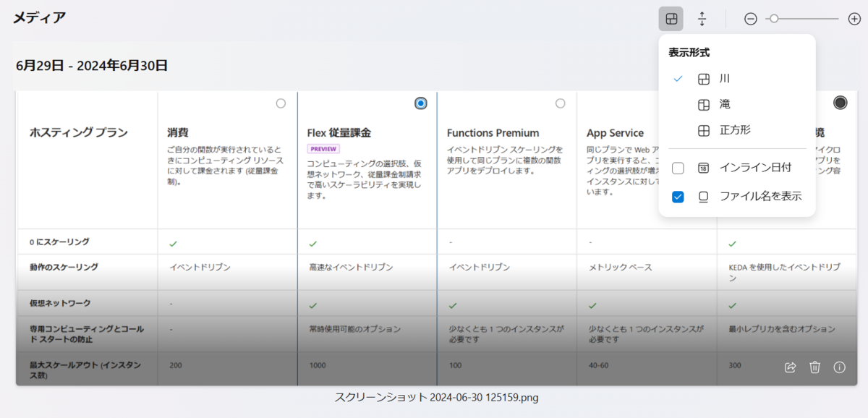Image resolution: width=868 pixels, height=418 pixels.
Task: Uncheck the ファイル名を表示 checkbox
Action: pos(678,196)
